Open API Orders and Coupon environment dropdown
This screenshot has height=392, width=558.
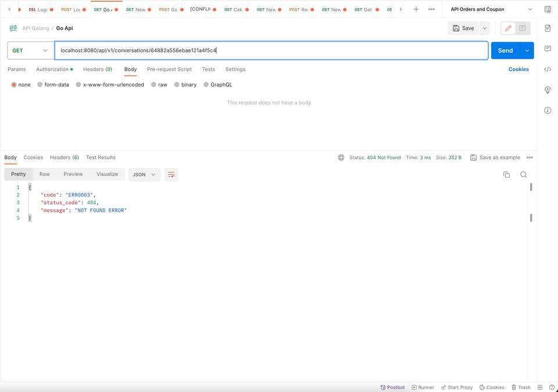[x=492, y=9]
